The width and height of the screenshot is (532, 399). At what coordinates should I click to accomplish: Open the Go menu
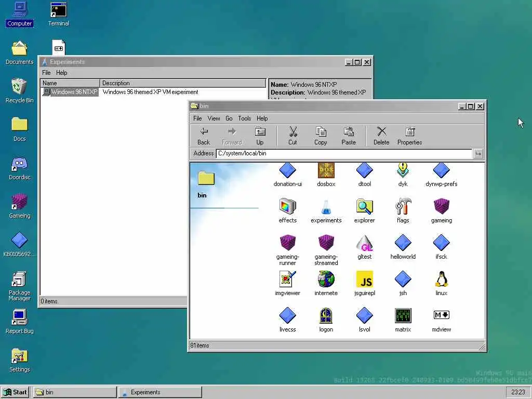point(229,118)
